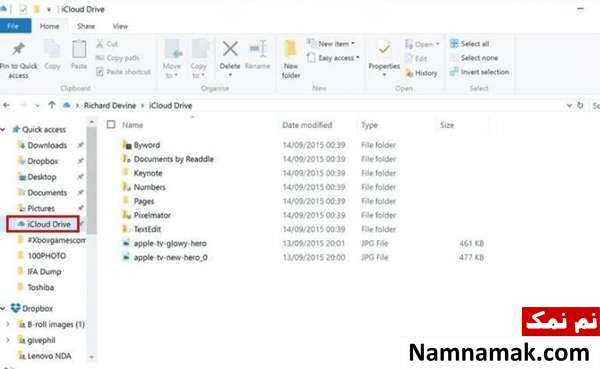Switch to the View ribbon tab
The width and height of the screenshot is (600, 369).
[x=120, y=26]
